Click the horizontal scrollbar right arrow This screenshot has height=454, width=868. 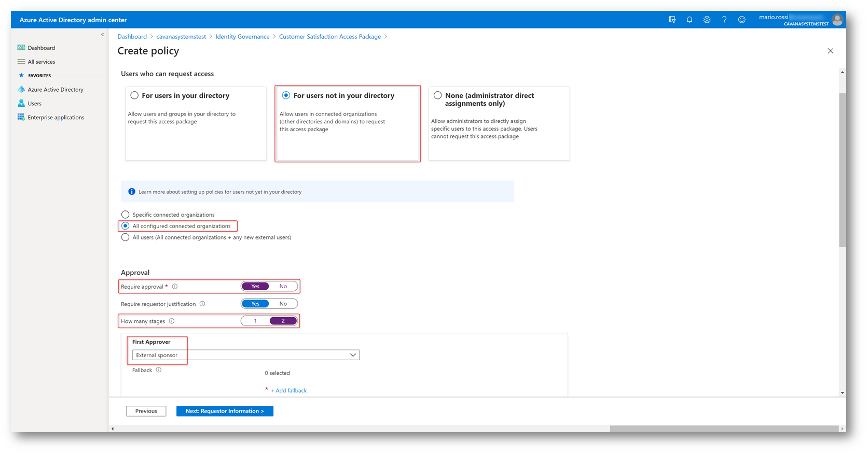[x=842, y=429]
